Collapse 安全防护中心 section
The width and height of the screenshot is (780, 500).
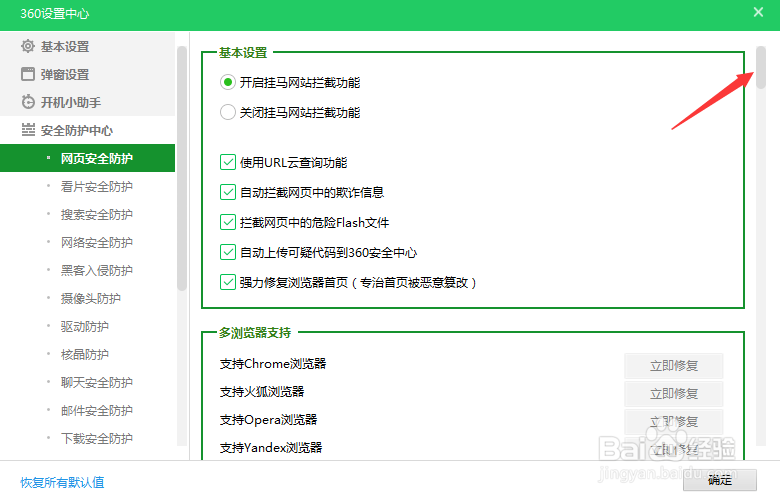point(88,130)
